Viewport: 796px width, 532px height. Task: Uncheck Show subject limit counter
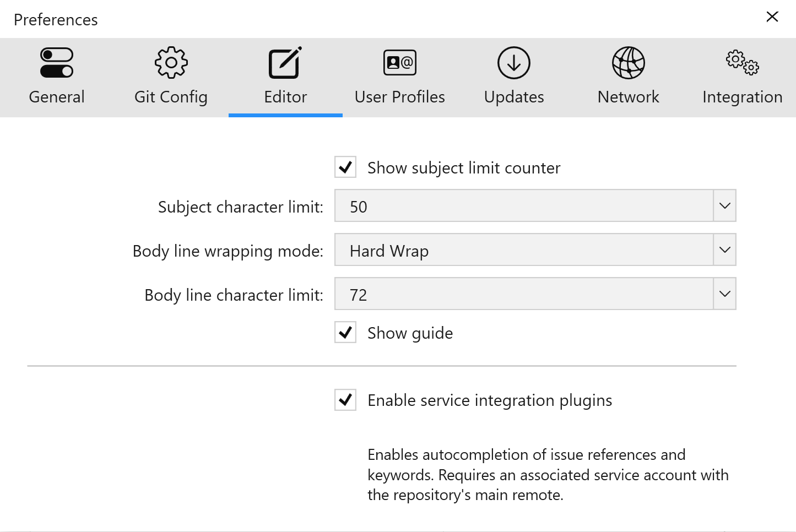(x=345, y=167)
